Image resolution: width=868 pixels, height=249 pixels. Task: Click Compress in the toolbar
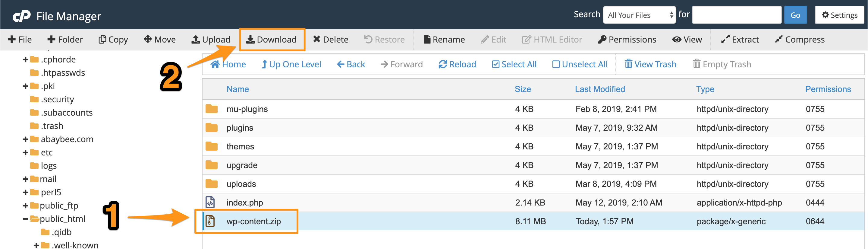pos(800,40)
